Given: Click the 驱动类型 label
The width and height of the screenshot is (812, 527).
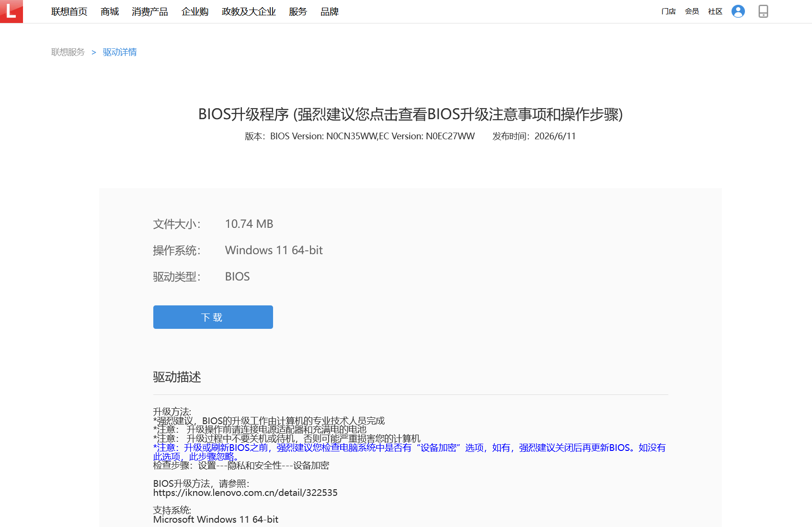Looking at the screenshot, I should pyautogui.click(x=177, y=277).
